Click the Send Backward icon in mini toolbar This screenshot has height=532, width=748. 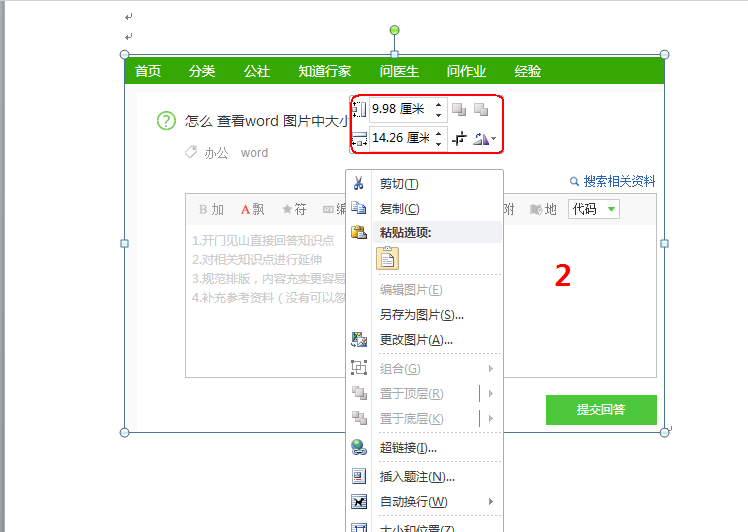point(481,110)
